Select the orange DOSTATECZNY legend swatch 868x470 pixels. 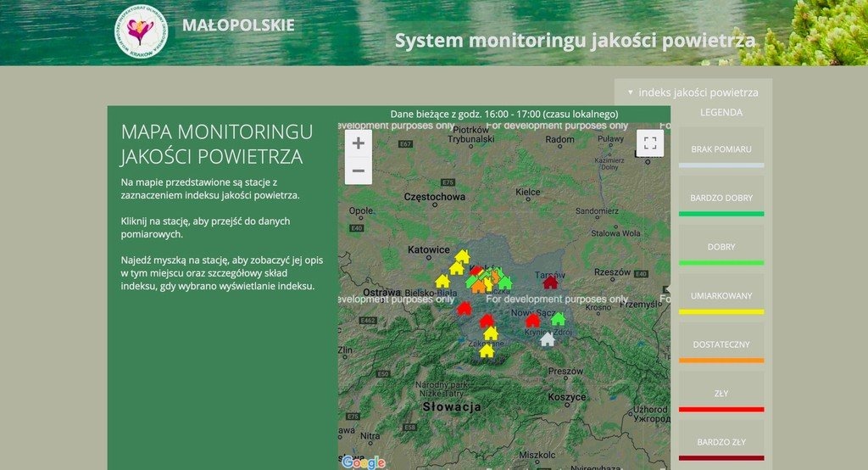click(721, 361)
